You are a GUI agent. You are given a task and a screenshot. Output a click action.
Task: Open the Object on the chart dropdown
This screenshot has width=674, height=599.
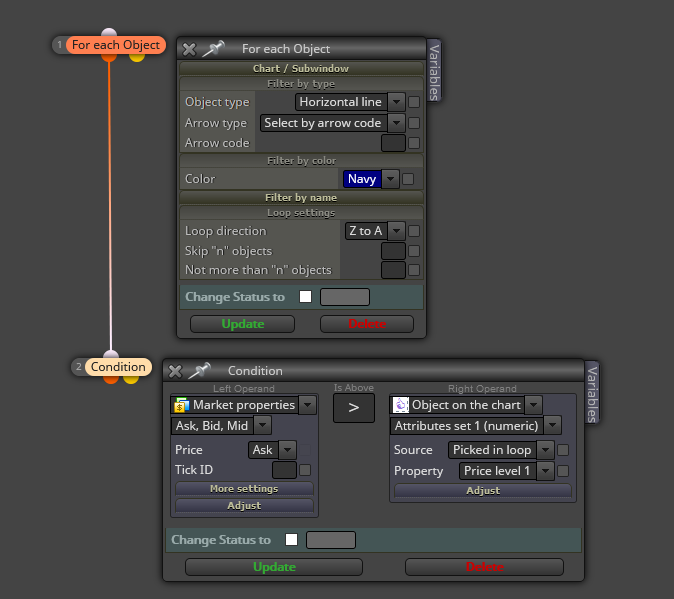click(533, 405)
